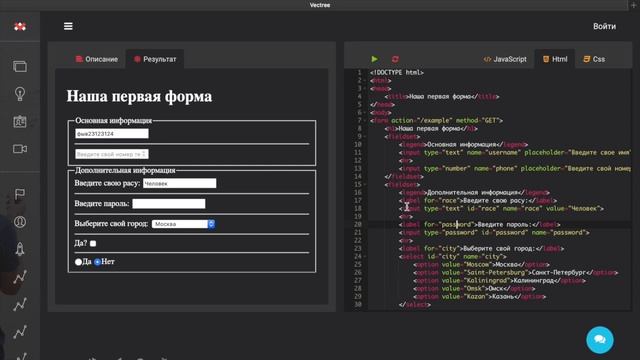Viewport: 640px width, 360px height.
Task: Select the Нет radio button
Action: pos(97,262)
